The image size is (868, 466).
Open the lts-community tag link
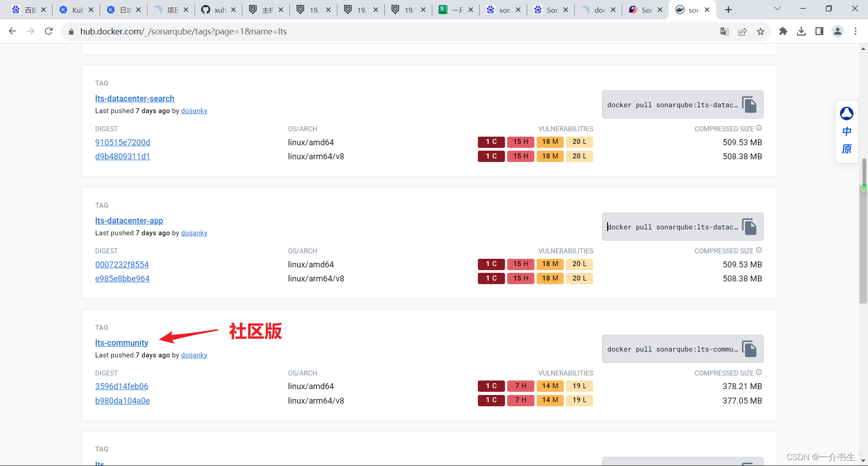(122, 342)
